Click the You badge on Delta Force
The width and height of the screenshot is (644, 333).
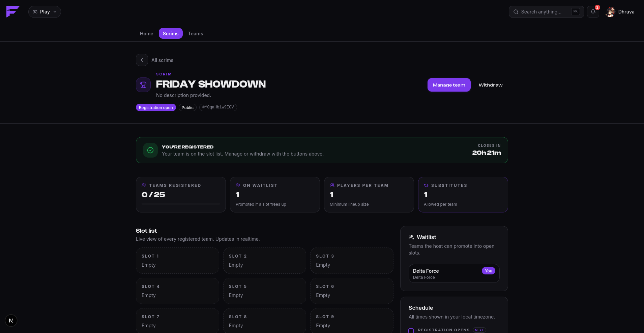pyautogui.click(x=488, y=271)
